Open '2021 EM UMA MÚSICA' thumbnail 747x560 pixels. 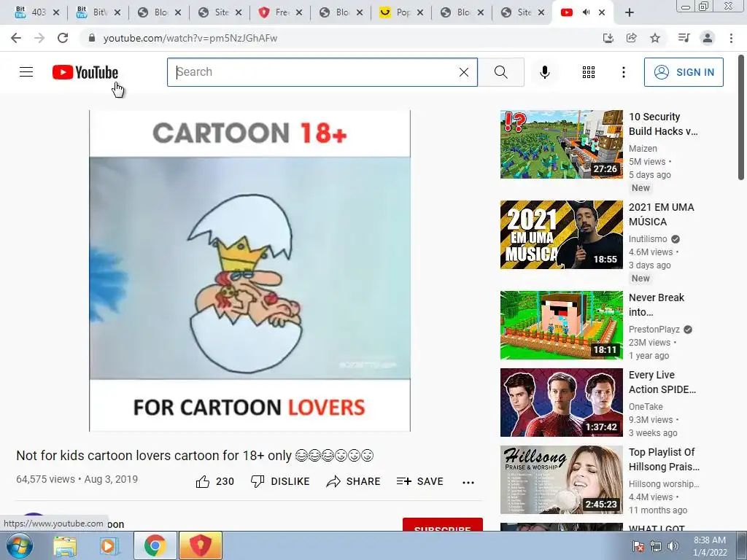pyautogui.click(x=561, y=235)
